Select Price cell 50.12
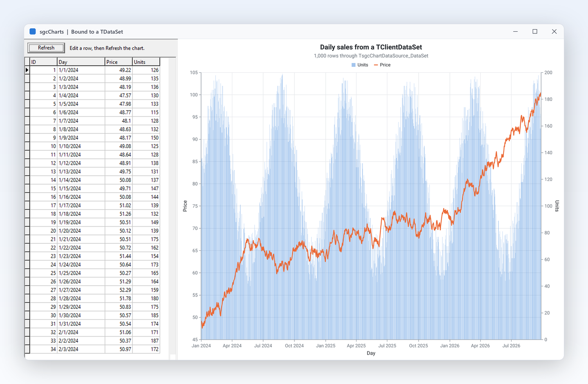Viewport: 588px width, 384px height. coord(119,231)
